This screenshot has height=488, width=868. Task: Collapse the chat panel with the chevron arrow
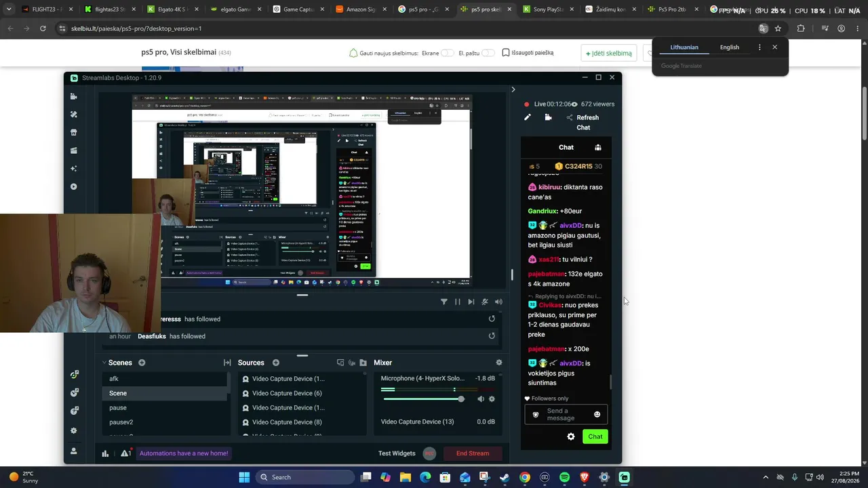click(x=513, y=89)
